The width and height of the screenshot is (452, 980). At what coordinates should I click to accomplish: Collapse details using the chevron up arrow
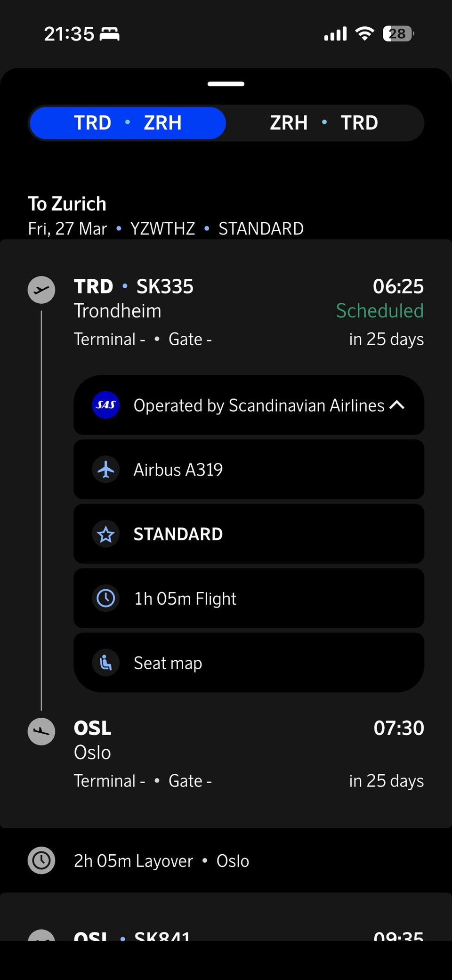[x=397, y=405]
